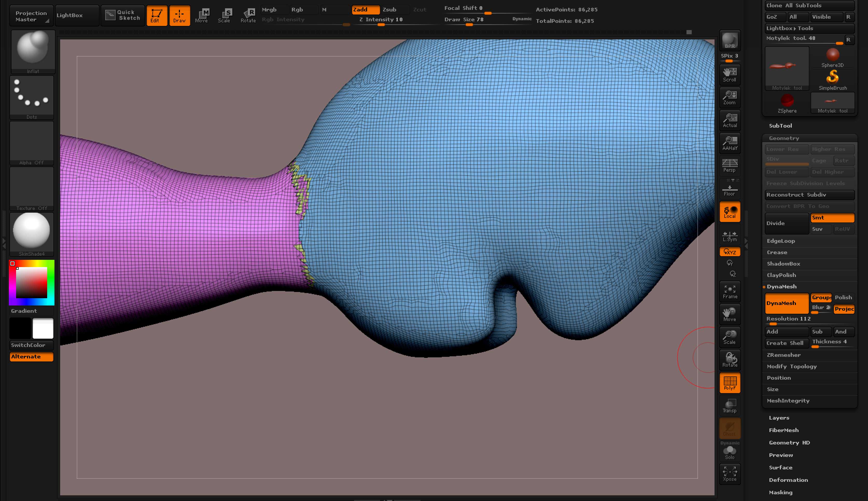Open the Deformation section
Screen dimensions: 868x501
pos(788,480)
